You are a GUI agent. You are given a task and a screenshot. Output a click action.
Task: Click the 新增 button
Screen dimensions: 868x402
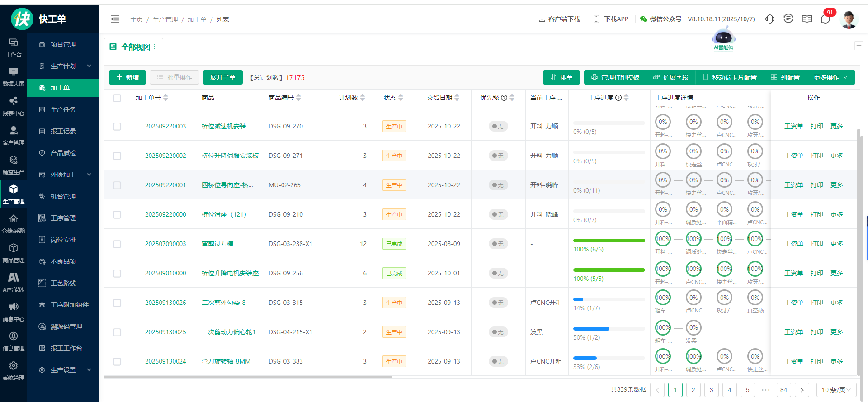pyautogui.click(x=127, y=77)
